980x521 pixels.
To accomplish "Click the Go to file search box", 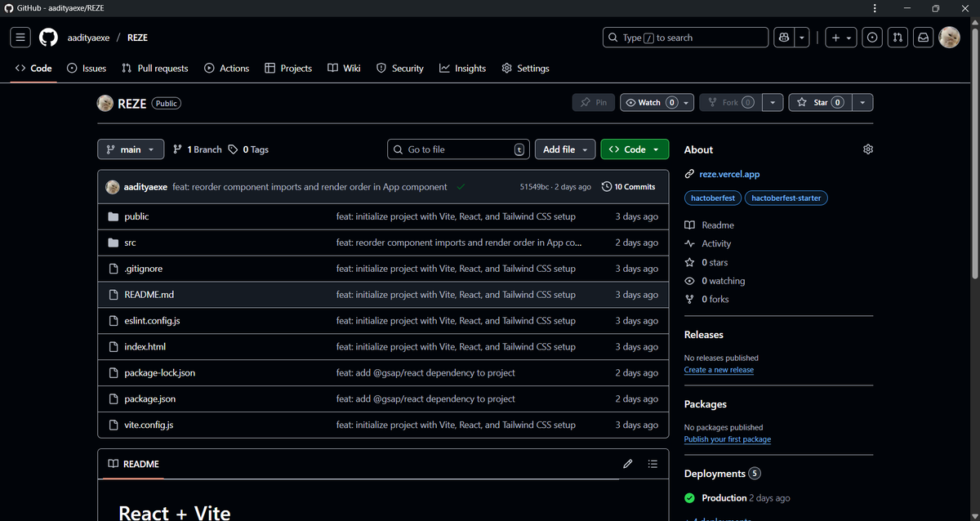I will 459,149.
